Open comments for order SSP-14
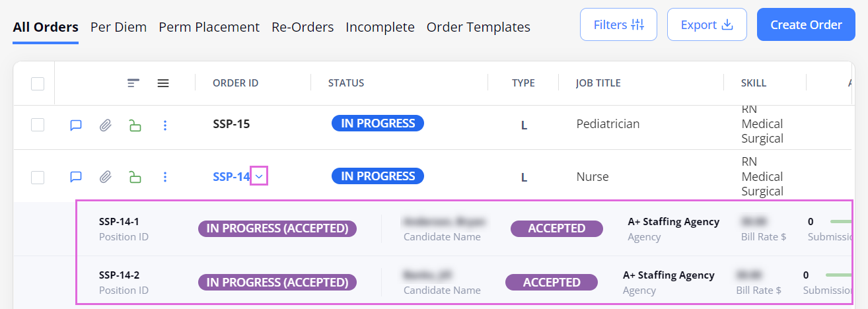The height and width of the screenshot is (309, 868). (76, 177)
